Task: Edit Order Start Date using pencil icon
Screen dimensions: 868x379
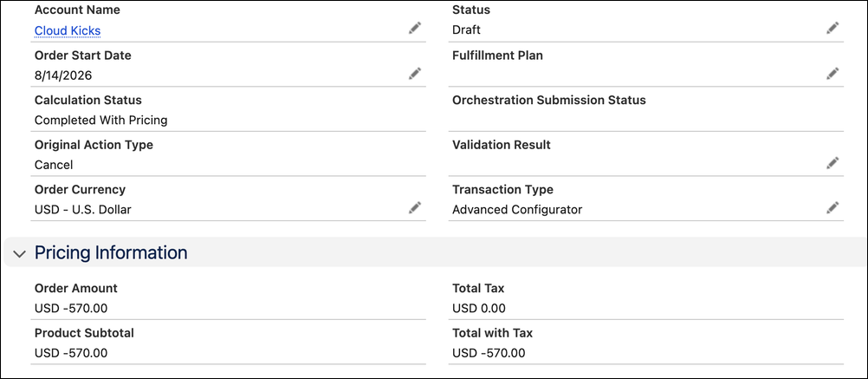Action: (415, 73)
